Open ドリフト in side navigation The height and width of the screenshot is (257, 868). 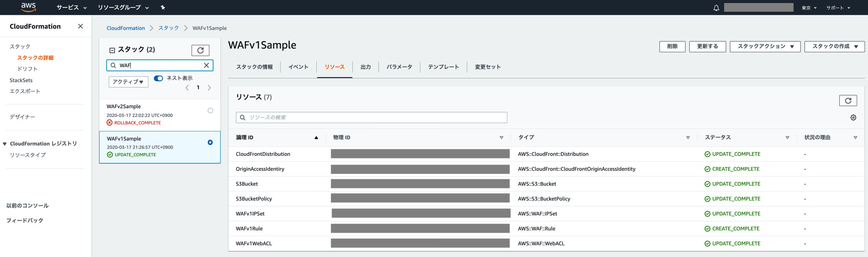click(27, 69)
